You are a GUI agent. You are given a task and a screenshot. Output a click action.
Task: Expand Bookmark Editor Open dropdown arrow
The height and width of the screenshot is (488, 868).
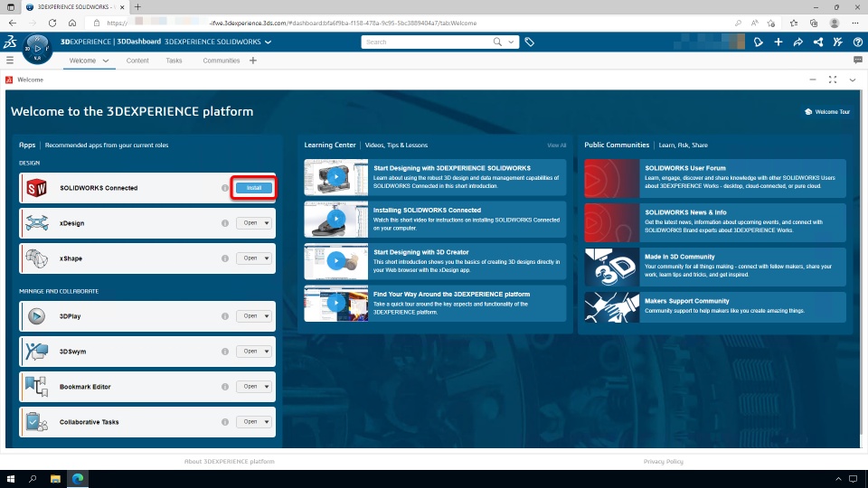tap(266, 387)
